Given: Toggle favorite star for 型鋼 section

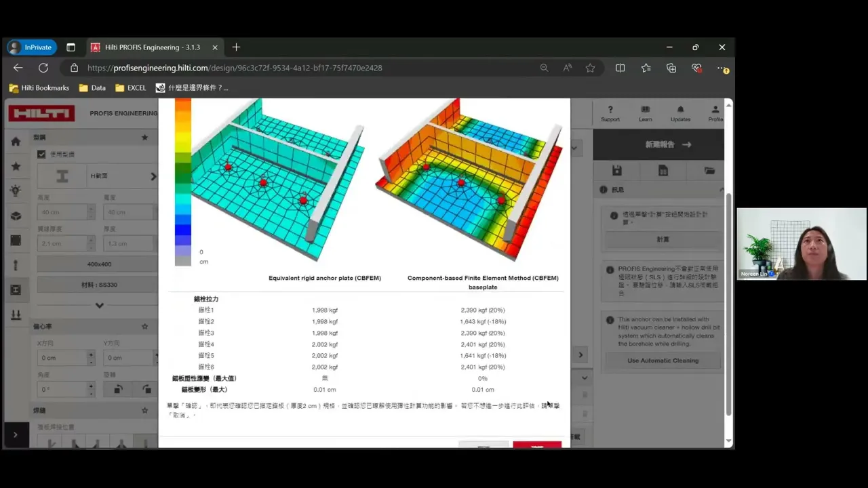Looking at the screenshot, I should click(x=144, y=138).
